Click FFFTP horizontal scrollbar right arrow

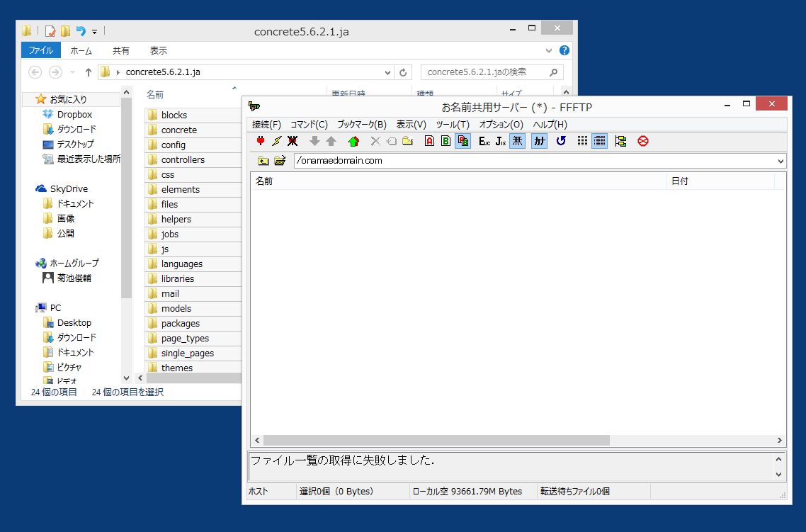click(x=779, y=440)
